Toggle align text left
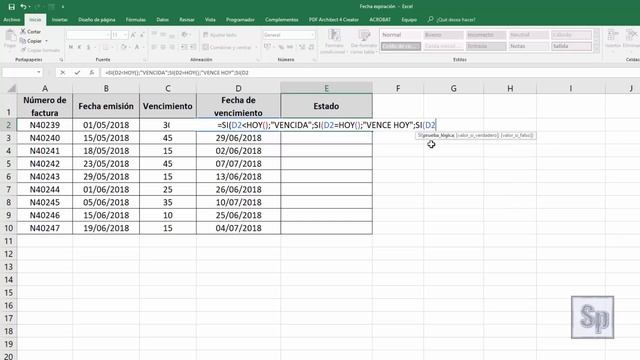Viewport: 640px width, 360px height. click(x=154, y=47)
